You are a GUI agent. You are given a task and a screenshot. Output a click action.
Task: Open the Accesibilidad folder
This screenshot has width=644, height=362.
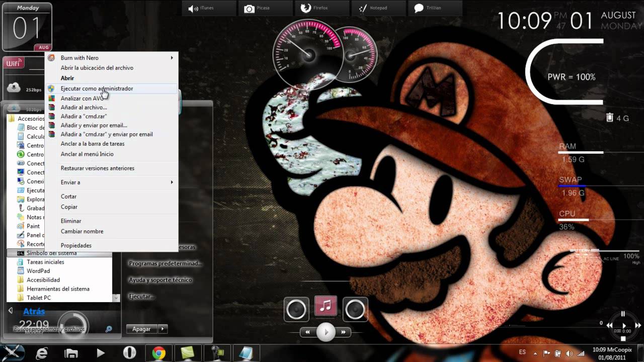pyautogui.click(x=43, y=280)
